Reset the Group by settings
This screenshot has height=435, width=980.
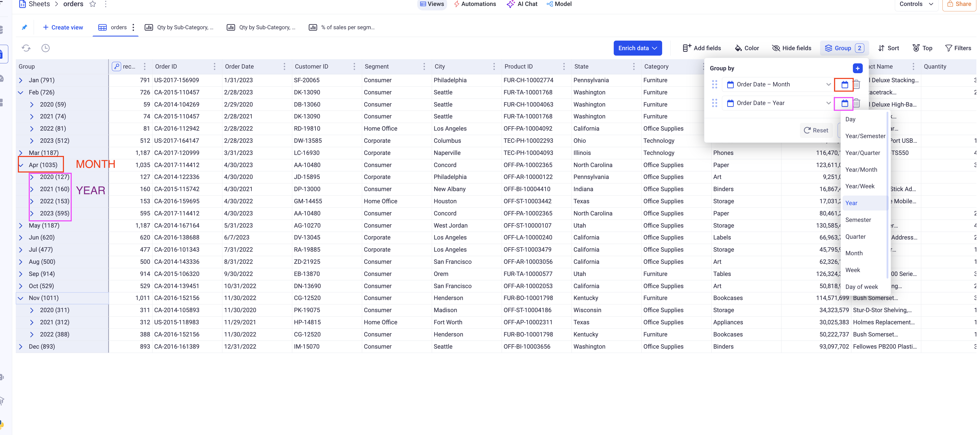tap(816, 130)
